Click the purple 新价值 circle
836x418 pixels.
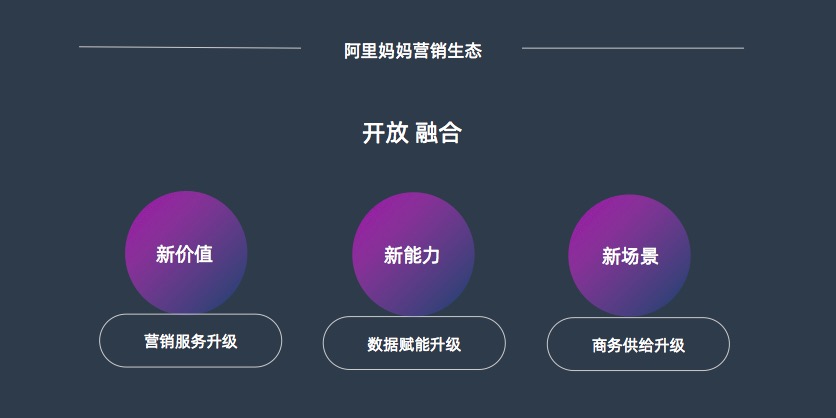pyautogui.click(x=186, y=252)
